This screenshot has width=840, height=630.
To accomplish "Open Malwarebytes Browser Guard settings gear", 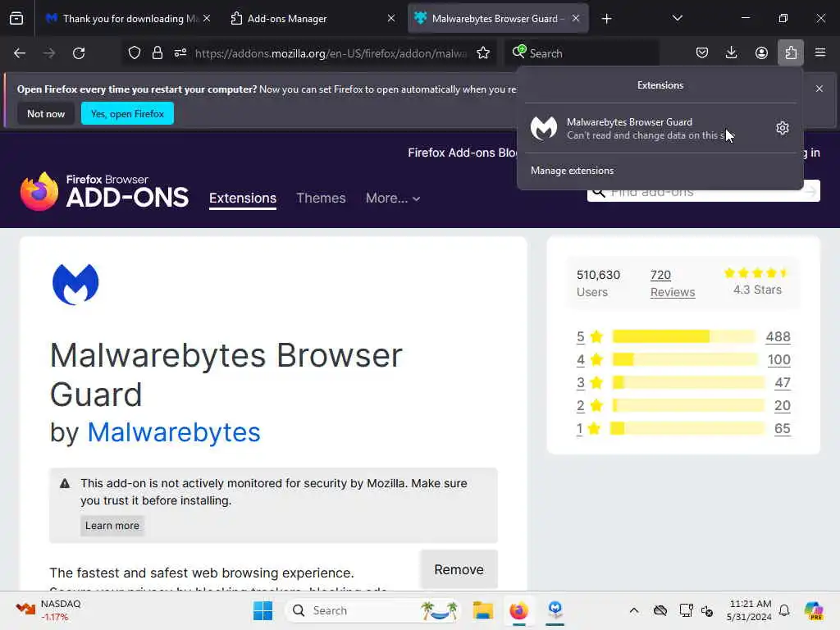I will [782, 128].
